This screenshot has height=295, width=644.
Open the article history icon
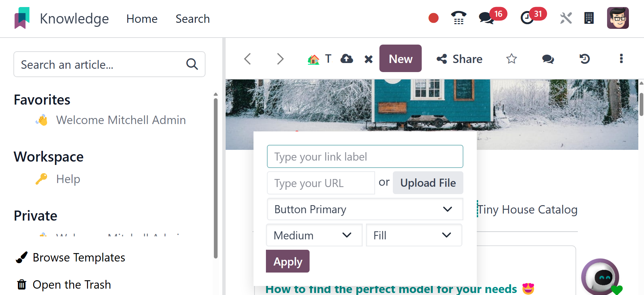click(x=585, y=59)
